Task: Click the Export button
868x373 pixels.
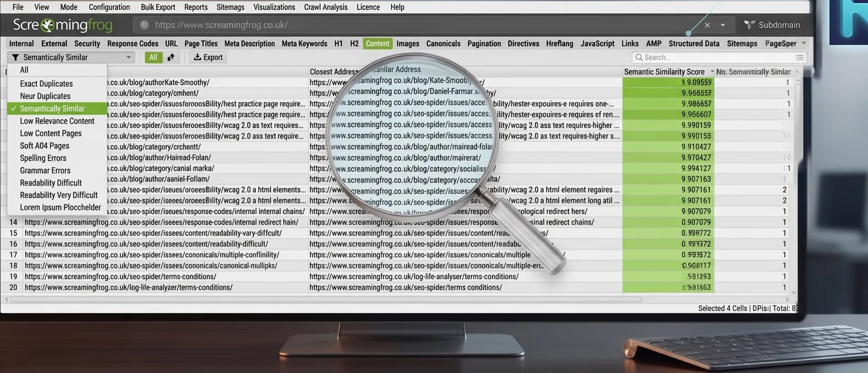Action: [x=208, y=57]
